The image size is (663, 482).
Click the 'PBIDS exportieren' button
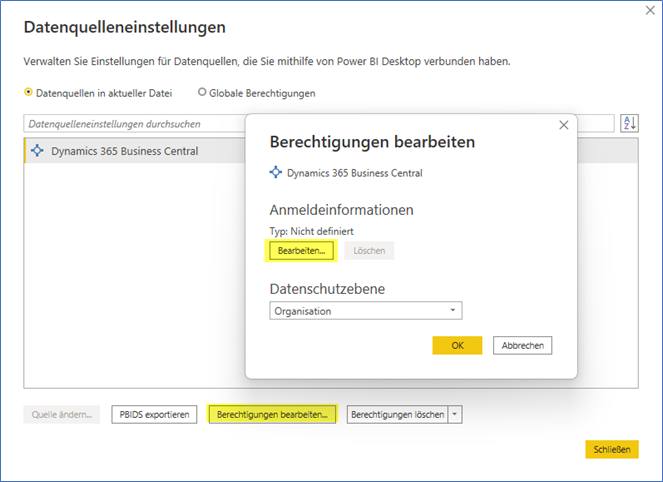click(153, 414)
